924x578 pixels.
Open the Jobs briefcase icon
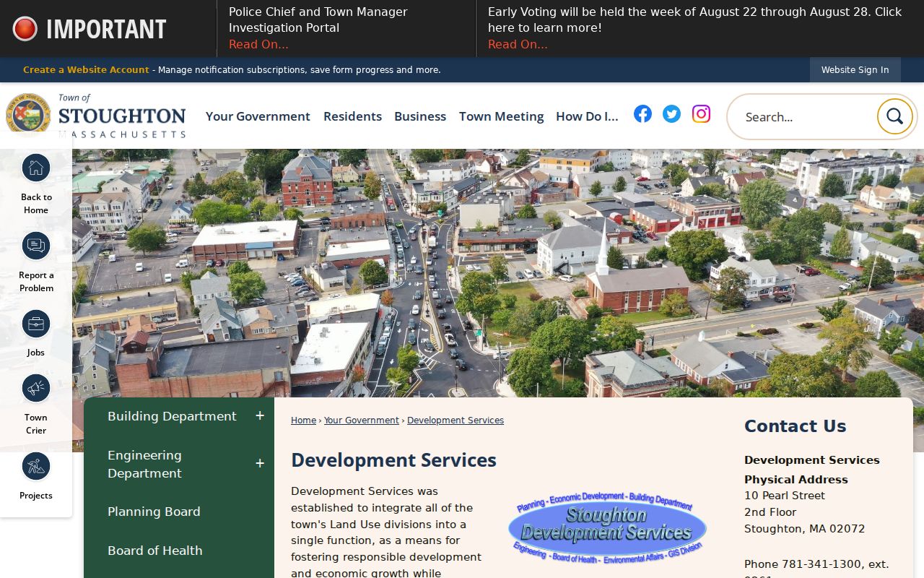[x=36, y=324]
